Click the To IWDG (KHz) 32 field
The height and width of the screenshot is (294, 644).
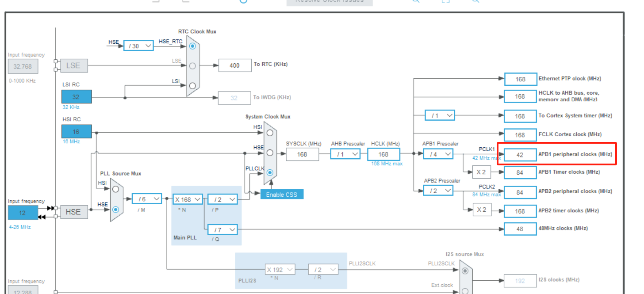(x=234, y=98)
